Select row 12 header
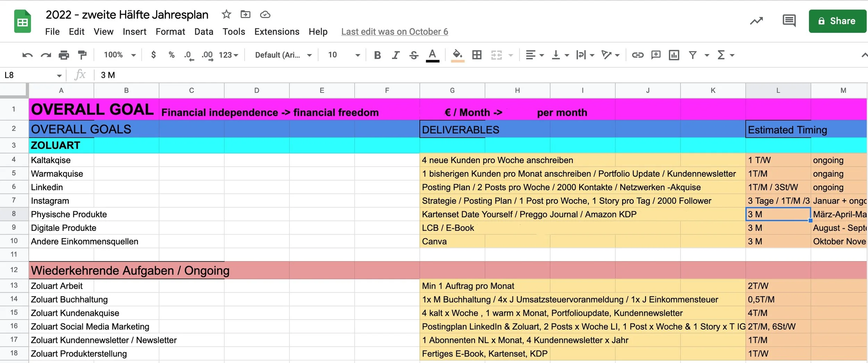868x363 pixels. [14, 270]
